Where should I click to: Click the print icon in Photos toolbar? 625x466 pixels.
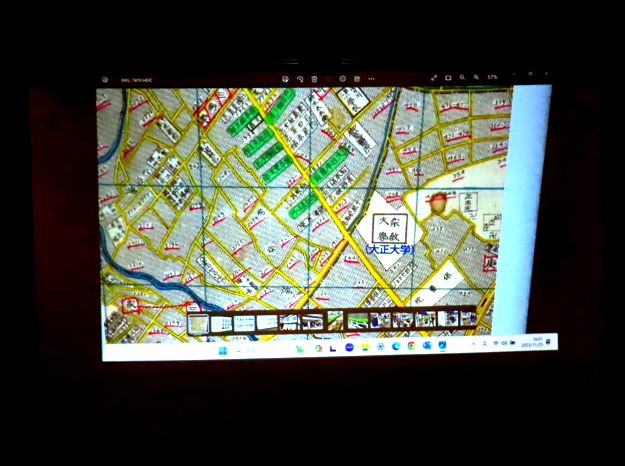coord(357,79)
